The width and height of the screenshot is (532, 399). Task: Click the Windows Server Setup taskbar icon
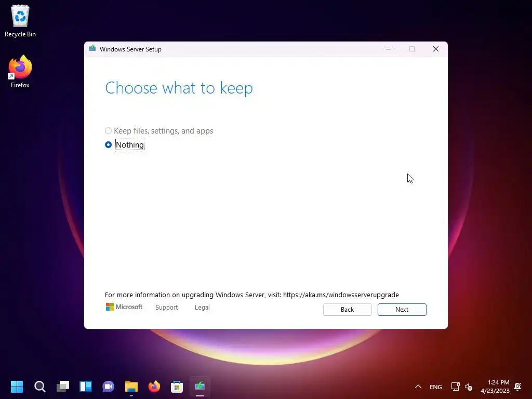[200, 387]
